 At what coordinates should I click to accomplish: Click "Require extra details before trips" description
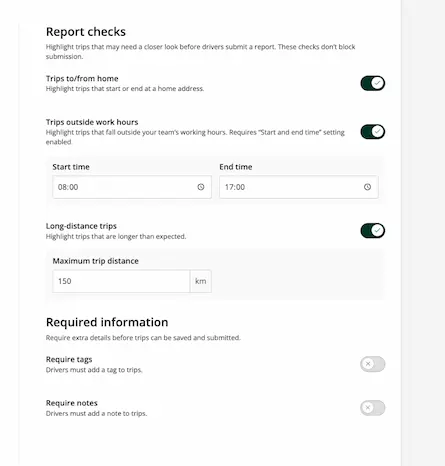pyautogui.click(x=143, y=338)
